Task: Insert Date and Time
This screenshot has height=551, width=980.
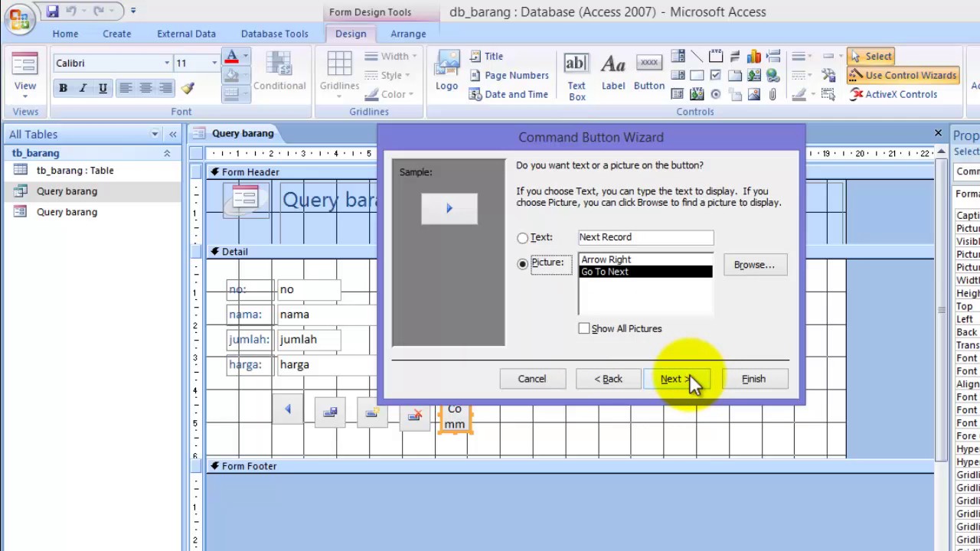Action: pyautogui.click(x=508, y=94)
